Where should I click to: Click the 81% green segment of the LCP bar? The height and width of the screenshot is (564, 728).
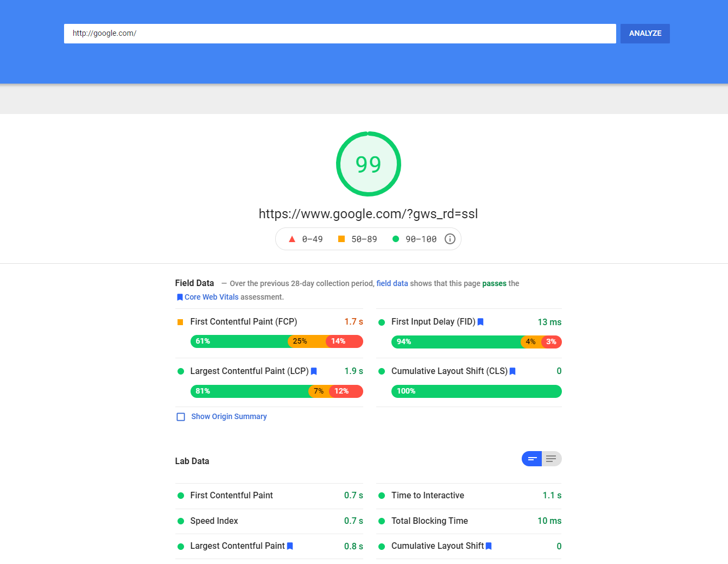[x=250, y=391]
